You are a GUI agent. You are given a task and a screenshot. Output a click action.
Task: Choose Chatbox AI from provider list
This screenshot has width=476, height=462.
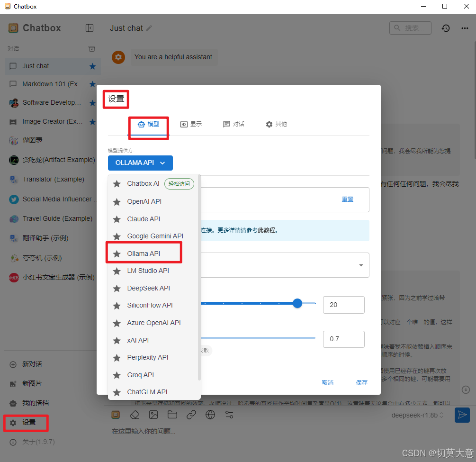[x=153, y=184]
